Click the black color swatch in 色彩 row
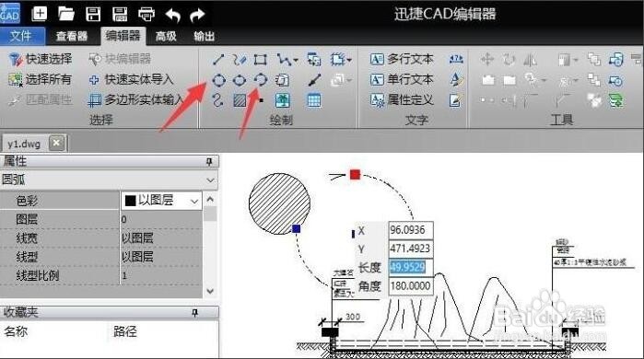This screenshot has width=644, height=359. (x=130, y=201)
